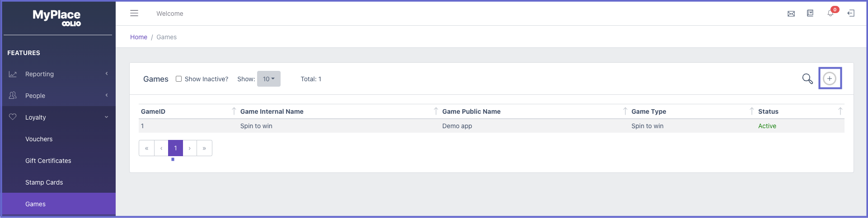Go to previous page button

(x=161, y=148)
